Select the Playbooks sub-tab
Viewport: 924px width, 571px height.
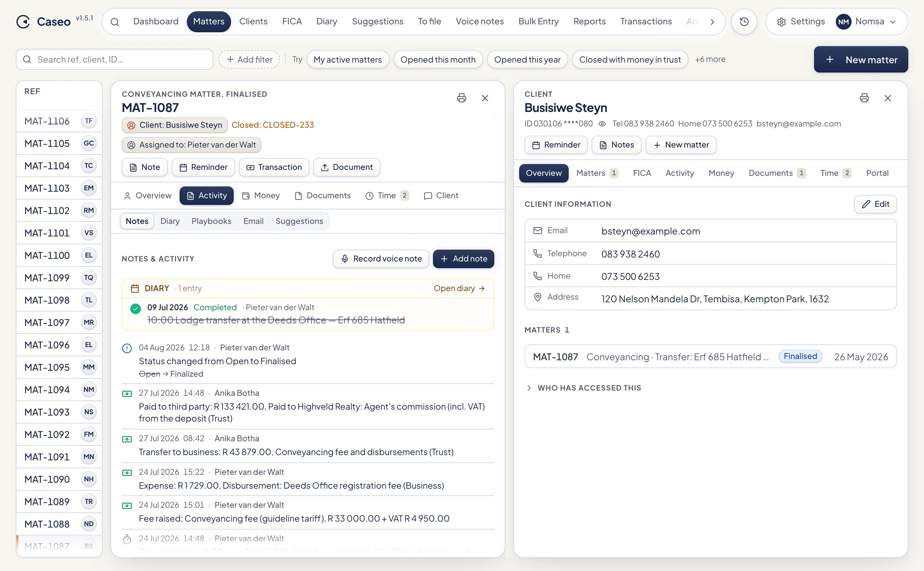coord(211,221)
